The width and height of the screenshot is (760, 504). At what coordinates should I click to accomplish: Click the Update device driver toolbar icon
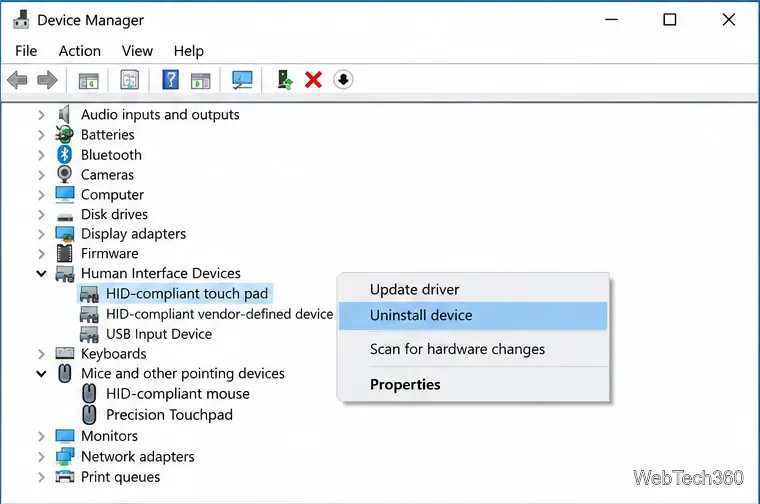pyautogui.click(x=285, y=80)
